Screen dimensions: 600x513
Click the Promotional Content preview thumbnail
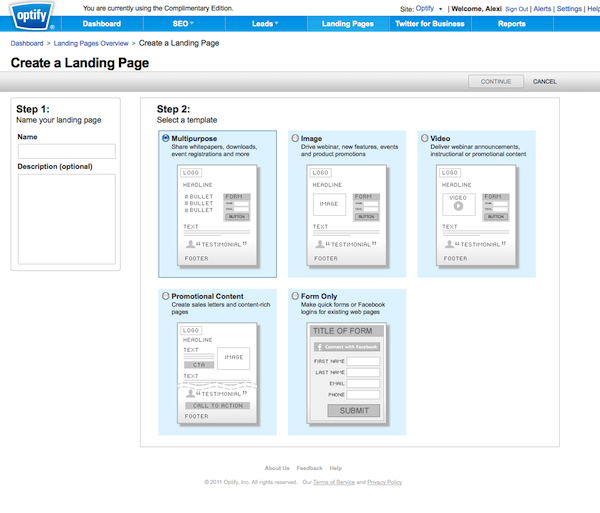218,373
